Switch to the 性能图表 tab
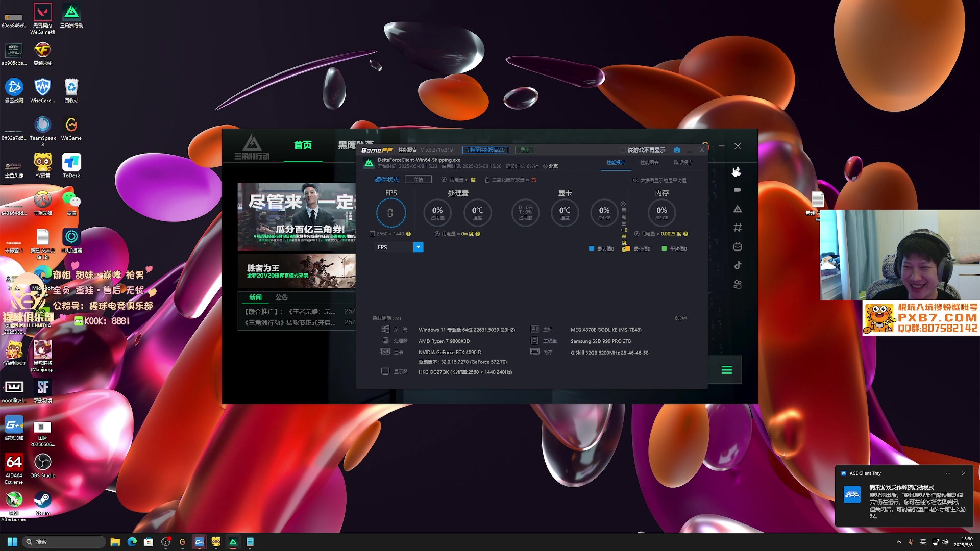This screenshot has width=980, height=551. coord(649,163)
